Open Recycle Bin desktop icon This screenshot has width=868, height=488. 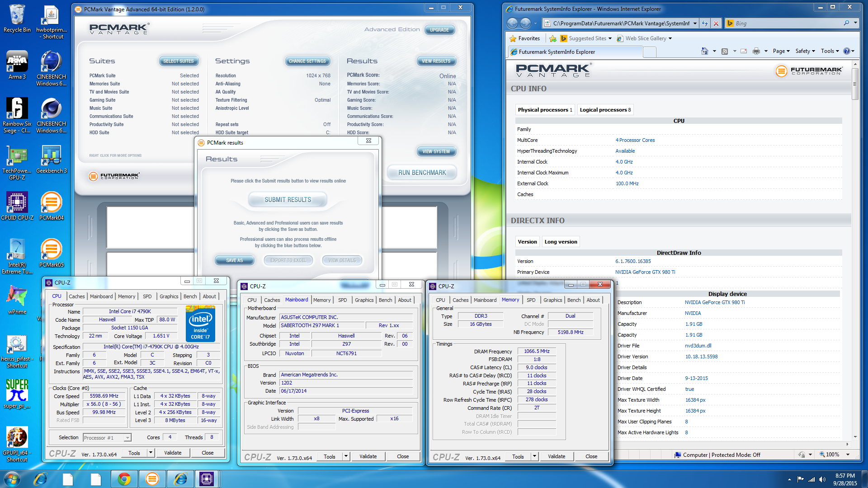17,19
